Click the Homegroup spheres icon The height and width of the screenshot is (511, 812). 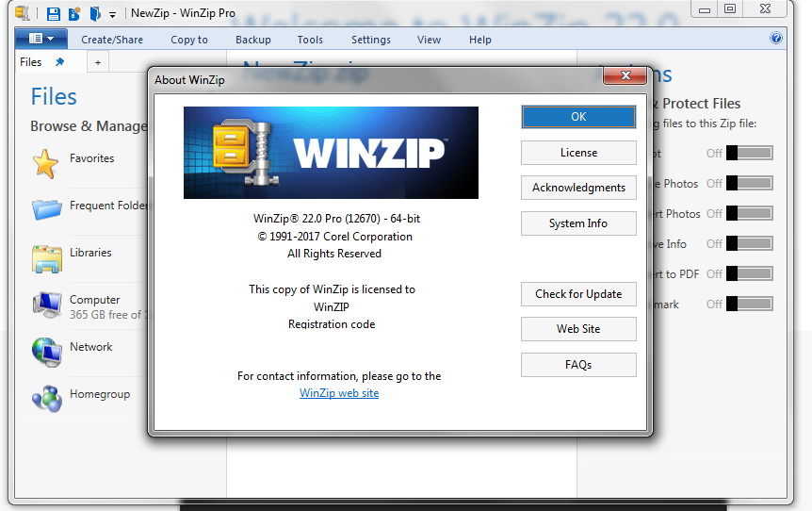tap(46, 399)
